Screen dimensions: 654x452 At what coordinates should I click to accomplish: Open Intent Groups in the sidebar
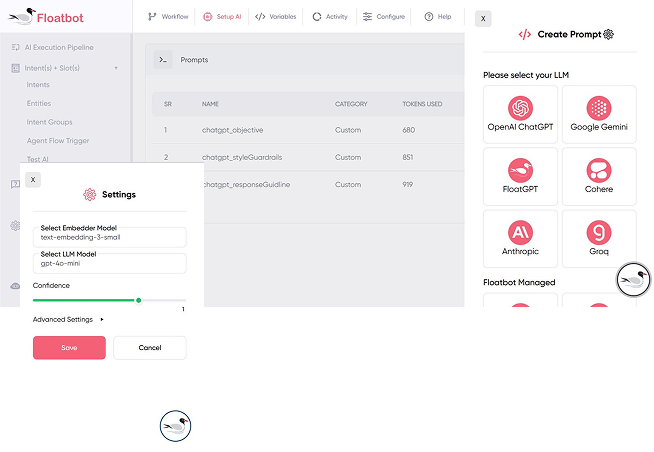click(x=49, y=122)
